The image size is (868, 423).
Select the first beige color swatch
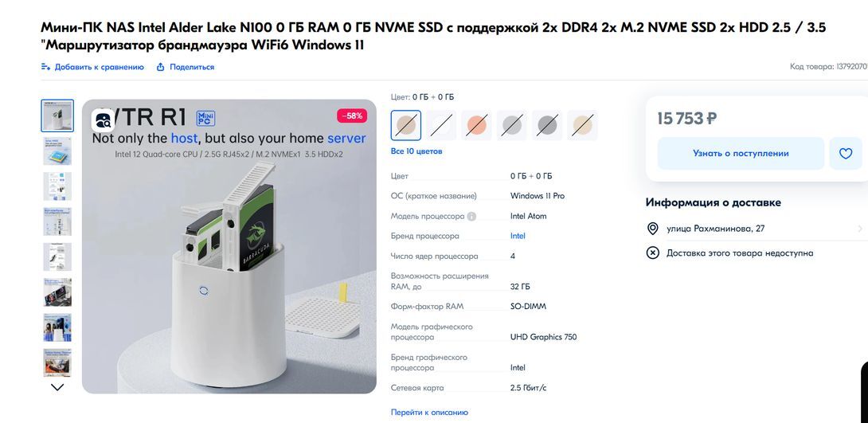coord(406,126)
